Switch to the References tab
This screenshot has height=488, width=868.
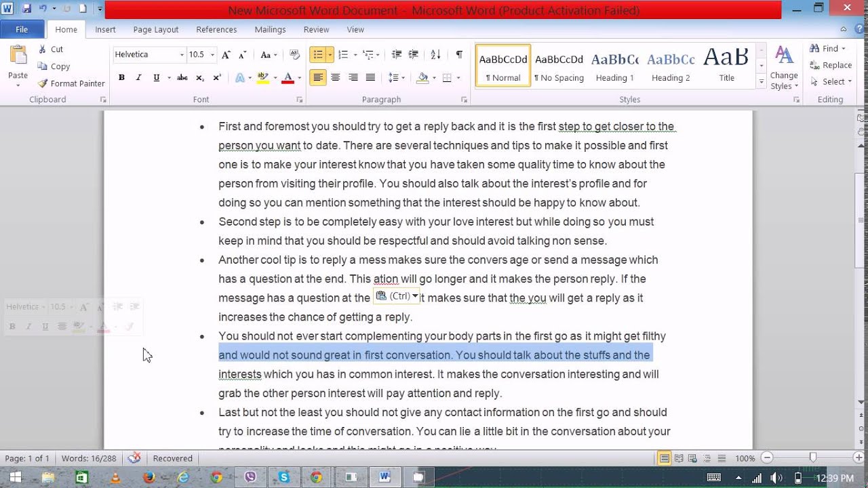tap(216, 29)
